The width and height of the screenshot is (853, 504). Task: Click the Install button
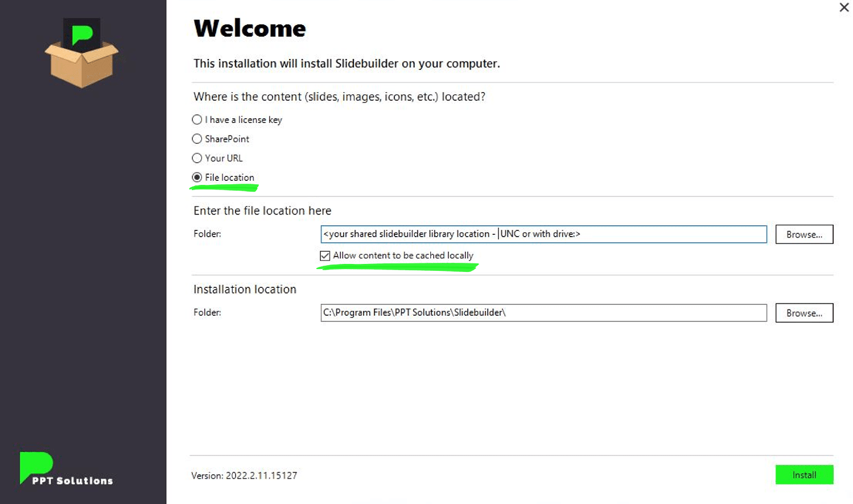803,474
